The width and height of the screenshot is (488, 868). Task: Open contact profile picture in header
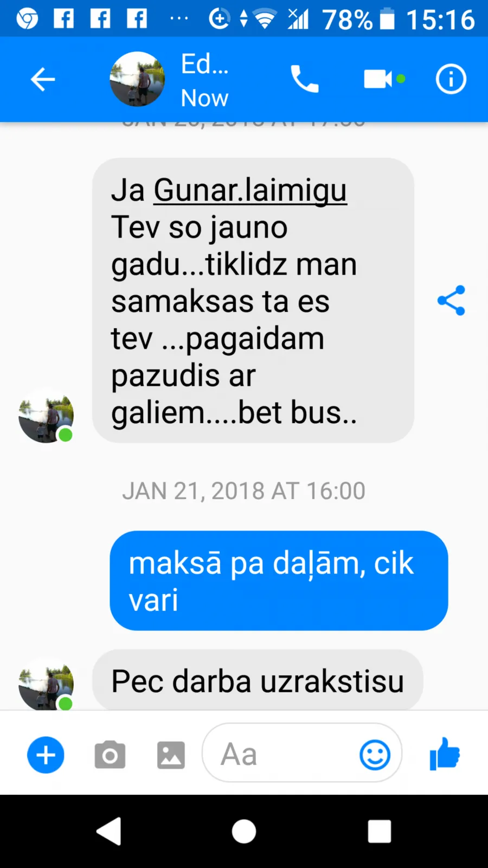[x=137, y=79]
